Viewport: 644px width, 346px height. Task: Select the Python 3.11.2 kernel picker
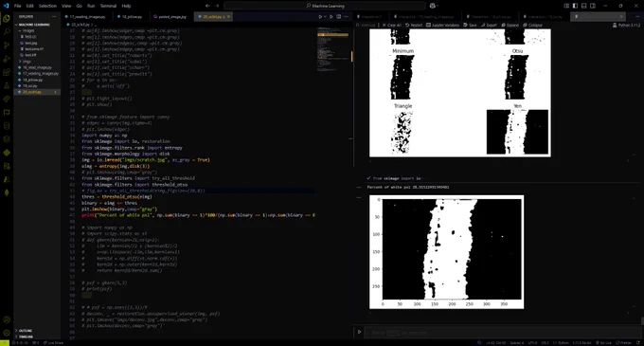(x=626, y=25)
